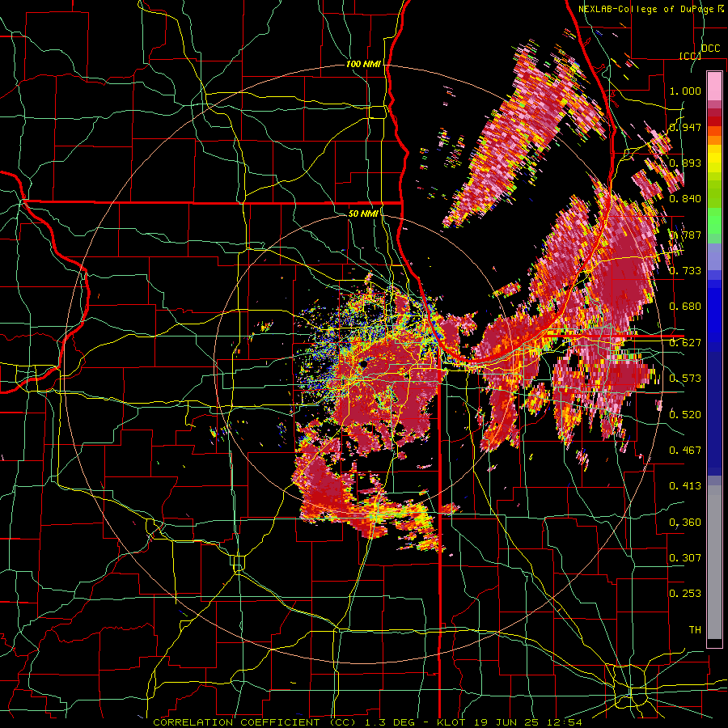Select the 0.680 legend value
728x728 pixels.
click(x=685, y=307)
